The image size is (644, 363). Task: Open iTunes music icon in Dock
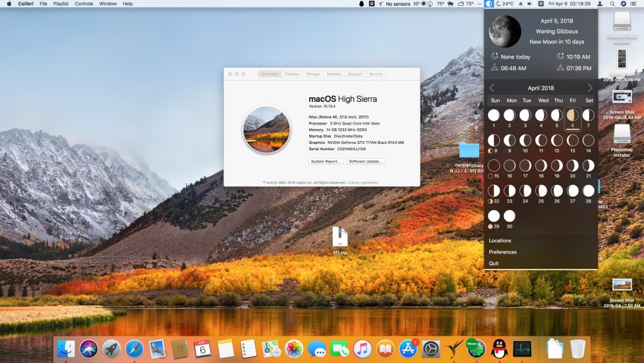(x=362, y=349)
